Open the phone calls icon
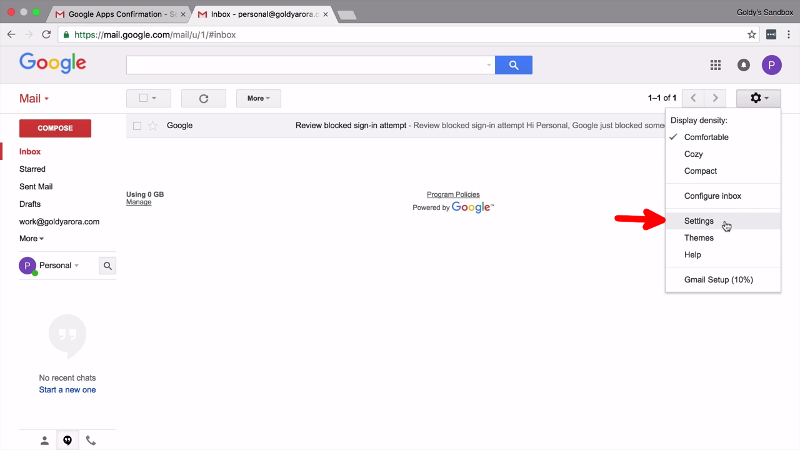 (91, 440)
